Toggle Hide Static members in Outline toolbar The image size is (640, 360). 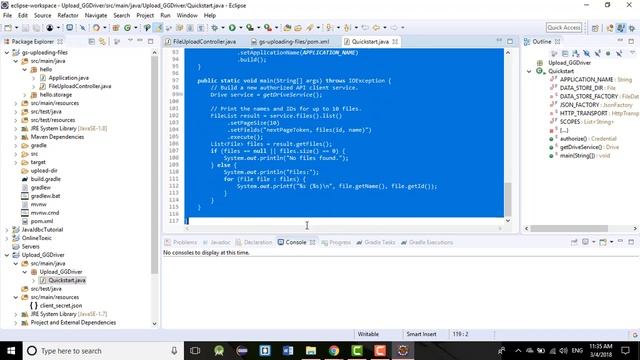pos(598,53)
